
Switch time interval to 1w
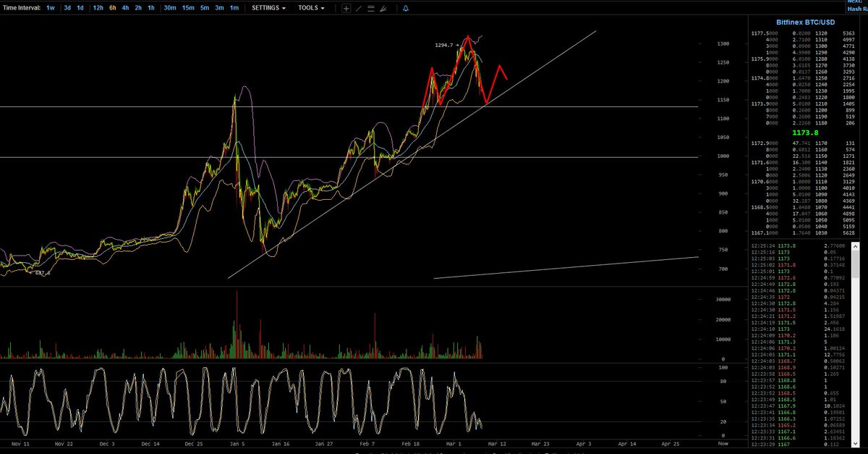[x=50, y=8]
